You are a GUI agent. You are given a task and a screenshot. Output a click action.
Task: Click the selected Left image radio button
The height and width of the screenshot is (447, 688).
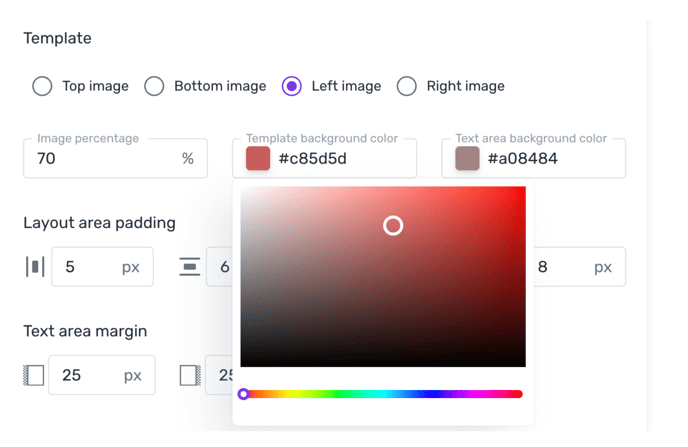292,86
